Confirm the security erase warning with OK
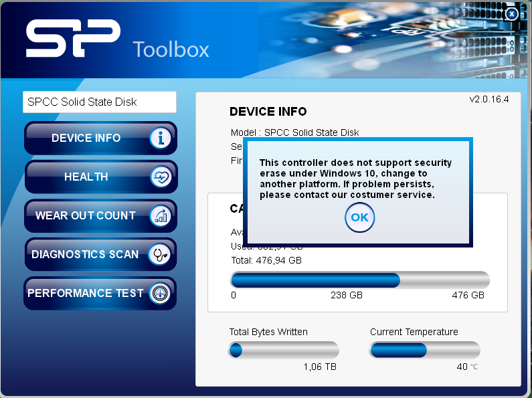 click(359, 217)
